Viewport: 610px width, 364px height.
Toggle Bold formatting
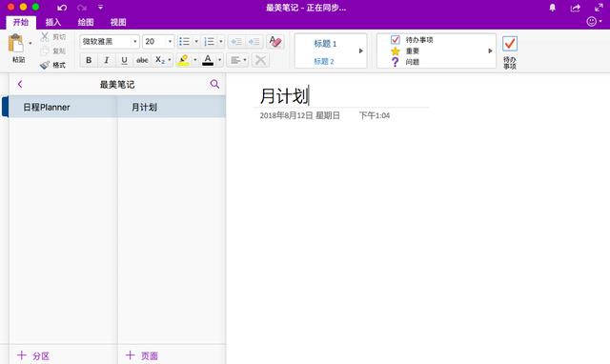coord(89,60)
